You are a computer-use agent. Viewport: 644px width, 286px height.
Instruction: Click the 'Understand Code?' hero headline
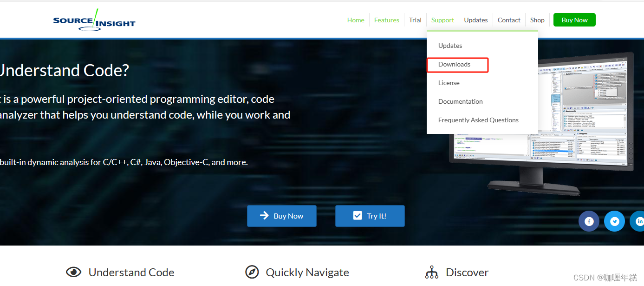(x=64, y=70)
